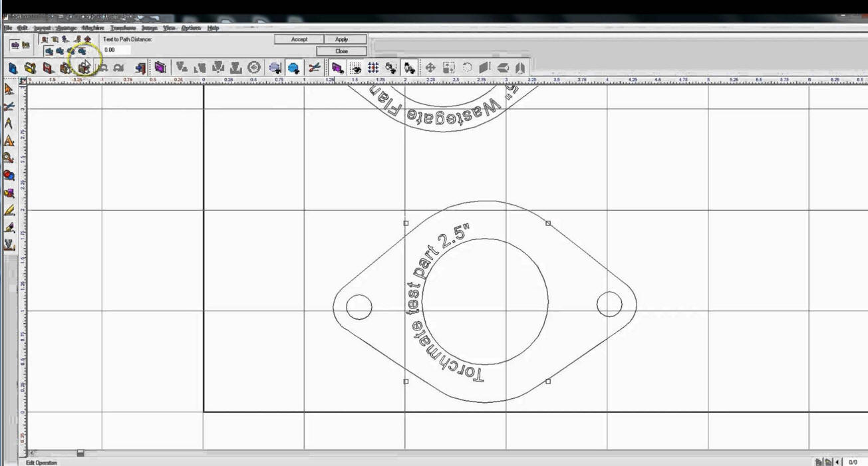The width and height of the screenshot is (868, 466).
Task: Select the arrow Select tool in left toolbox
Action: click(x=9, y=89)
